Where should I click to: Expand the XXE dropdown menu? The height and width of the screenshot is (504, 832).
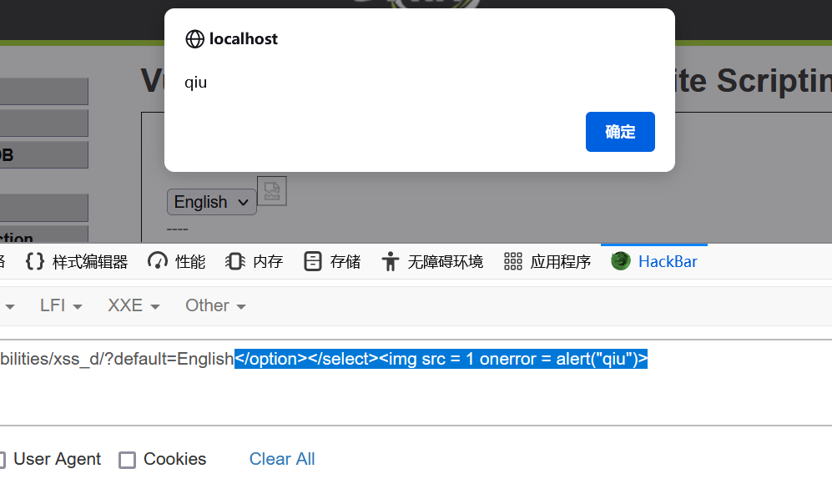tap(132, 305)
